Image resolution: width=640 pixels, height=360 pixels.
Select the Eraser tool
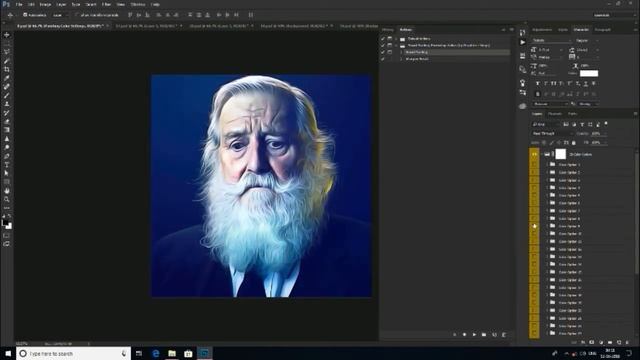point(7,121)
